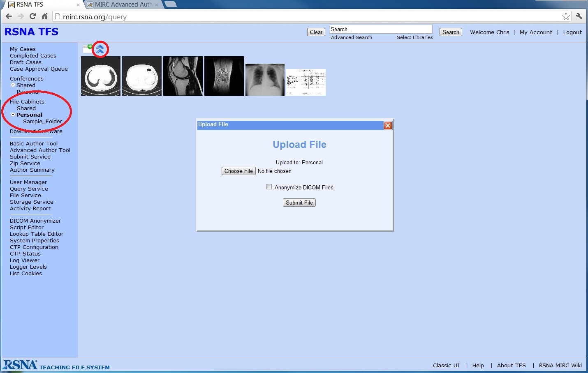Go to browser home page icon
This screenshot has width=588, height=373.
pos(44,16)
